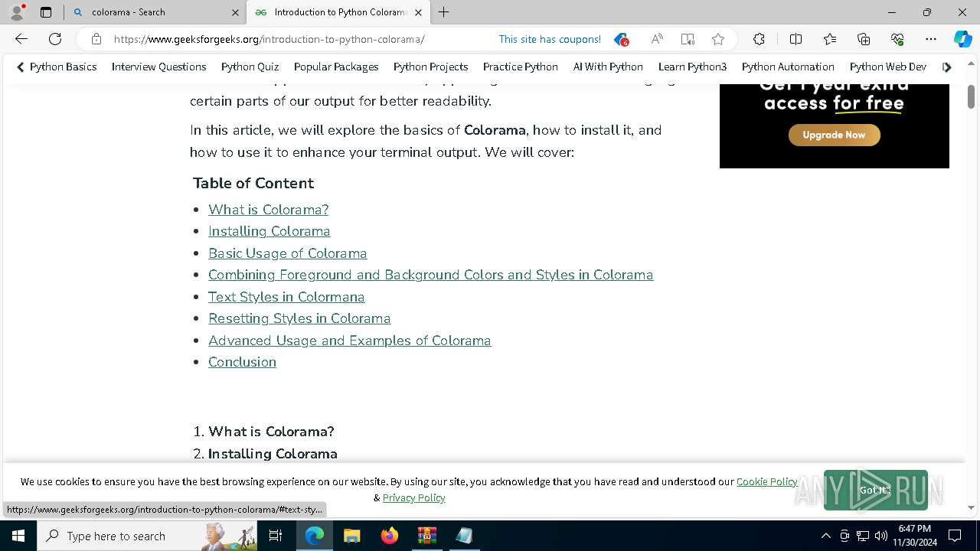The image size is (980, 551).
Task: Click the browser Back arrow
Action: [21, 39]
